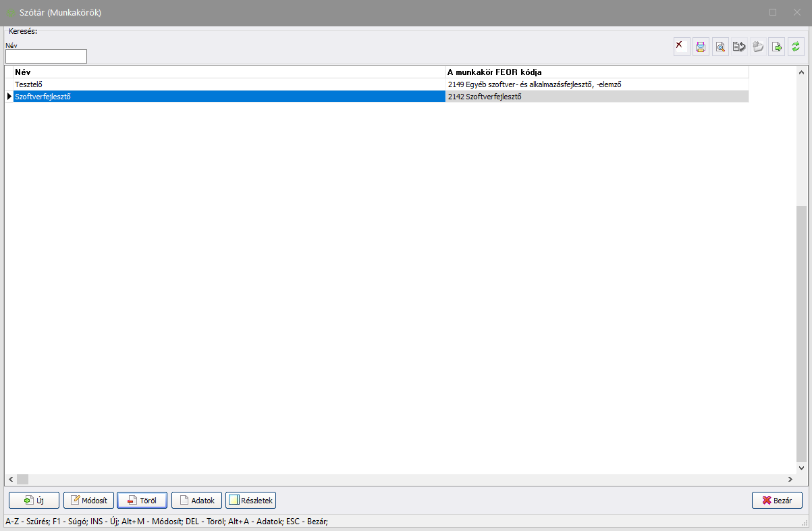The width and height of the screenshot is (812, 531).
Task: Show Részletek details panel
Action: point(250,501)
